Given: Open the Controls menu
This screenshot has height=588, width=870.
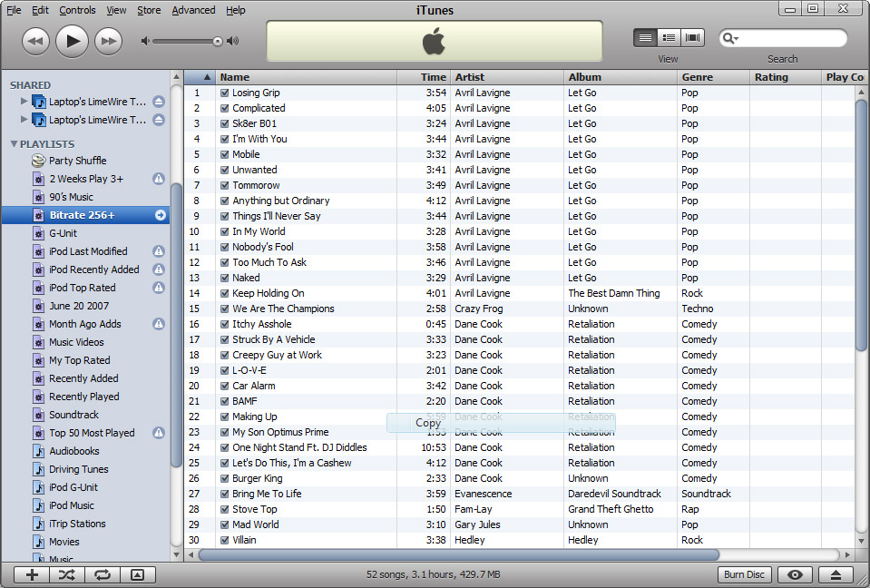Looking at the screenshot, I should click(x=77, y=10).
